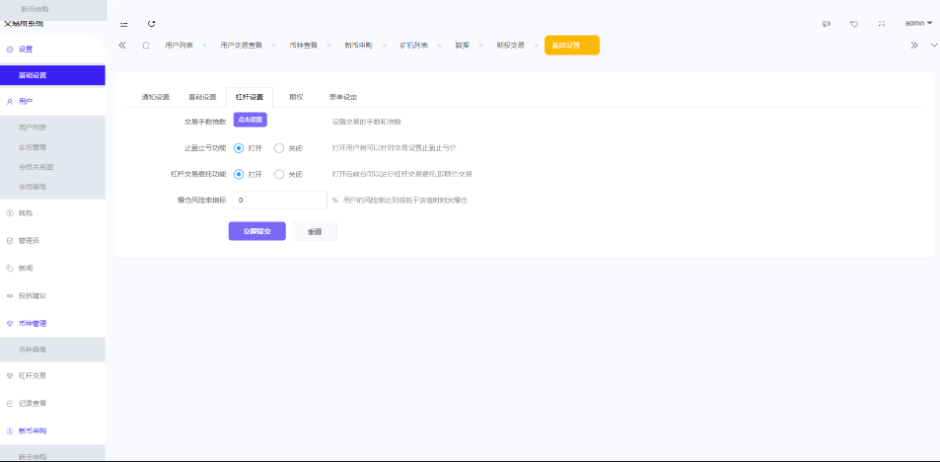This screenshot has width=940, height=462.
Task: Toggle fullscreen with the top-right icon
Action: [x=882, y=23]
